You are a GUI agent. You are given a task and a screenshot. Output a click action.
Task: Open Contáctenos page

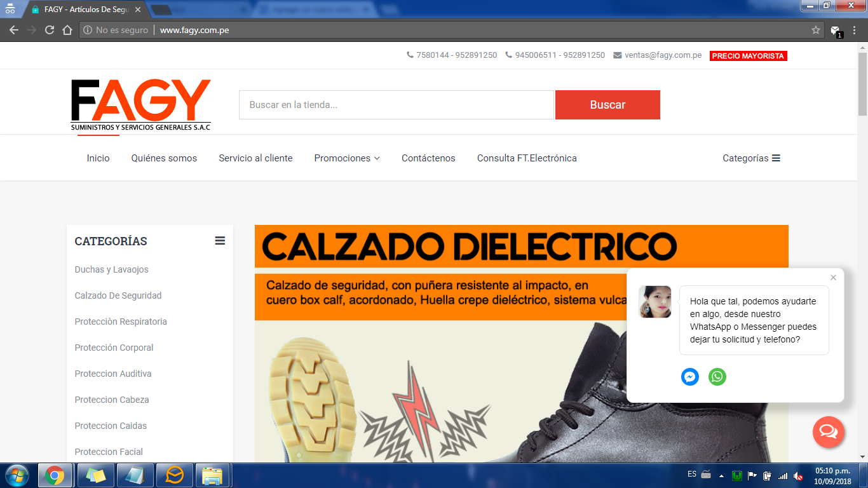coord(428,158)
